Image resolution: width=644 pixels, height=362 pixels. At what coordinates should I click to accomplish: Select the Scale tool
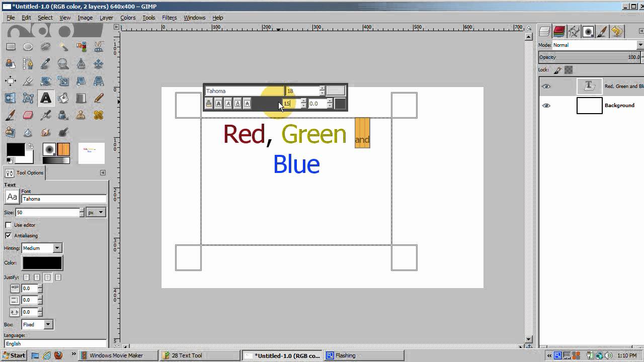click(63, 81)
